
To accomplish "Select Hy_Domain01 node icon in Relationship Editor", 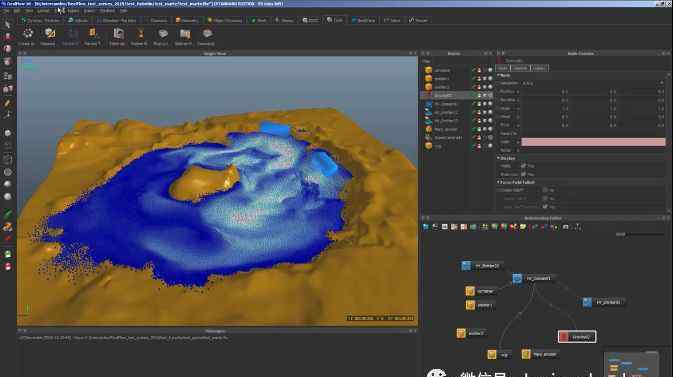I will click(517, 278).
